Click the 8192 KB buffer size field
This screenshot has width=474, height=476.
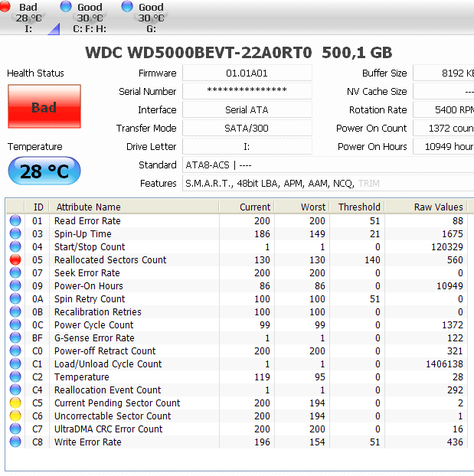pyautogui.click(x=443, y=73)
